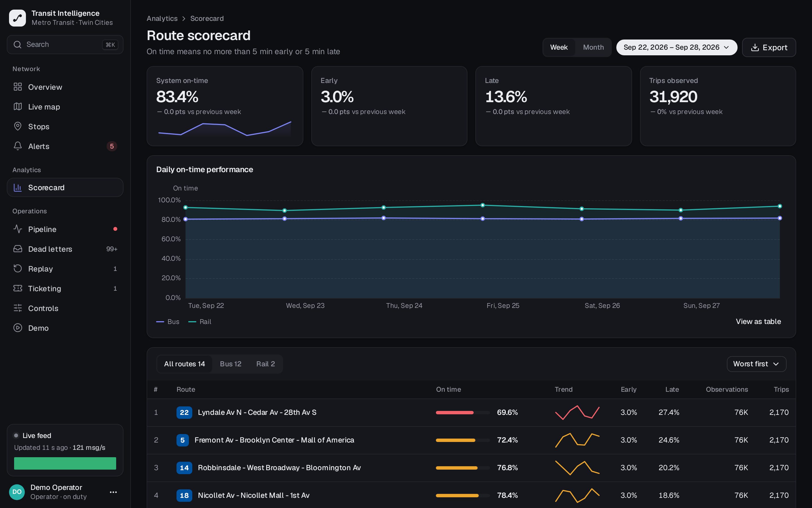Click the Export button
Viewport: 812px width, 508px height.
[769, 47]
